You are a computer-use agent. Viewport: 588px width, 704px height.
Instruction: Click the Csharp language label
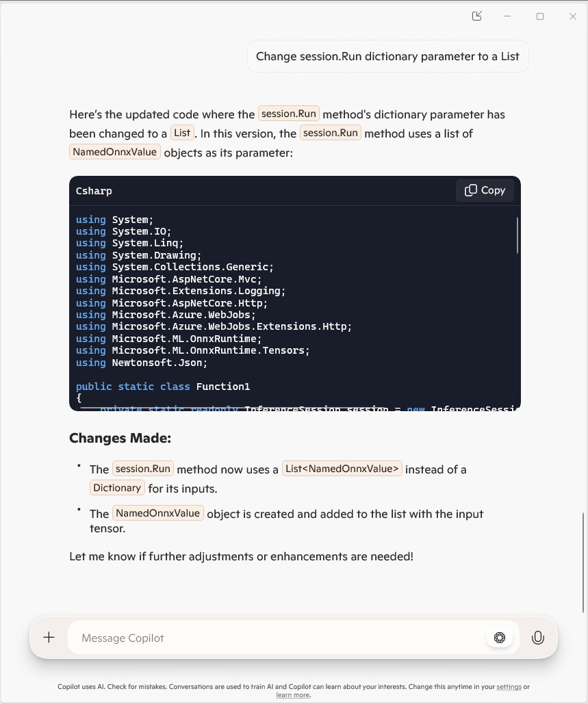pos(94,191)
